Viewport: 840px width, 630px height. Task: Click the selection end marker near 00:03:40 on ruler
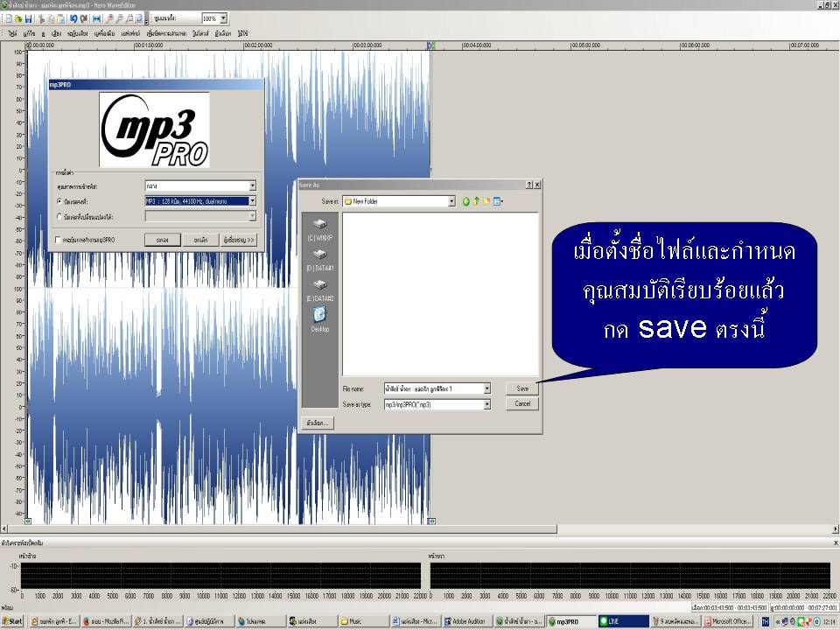pos(430,46)
